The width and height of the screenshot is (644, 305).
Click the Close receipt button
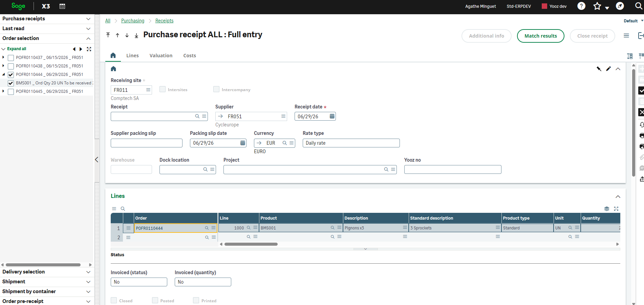point(592,36)
